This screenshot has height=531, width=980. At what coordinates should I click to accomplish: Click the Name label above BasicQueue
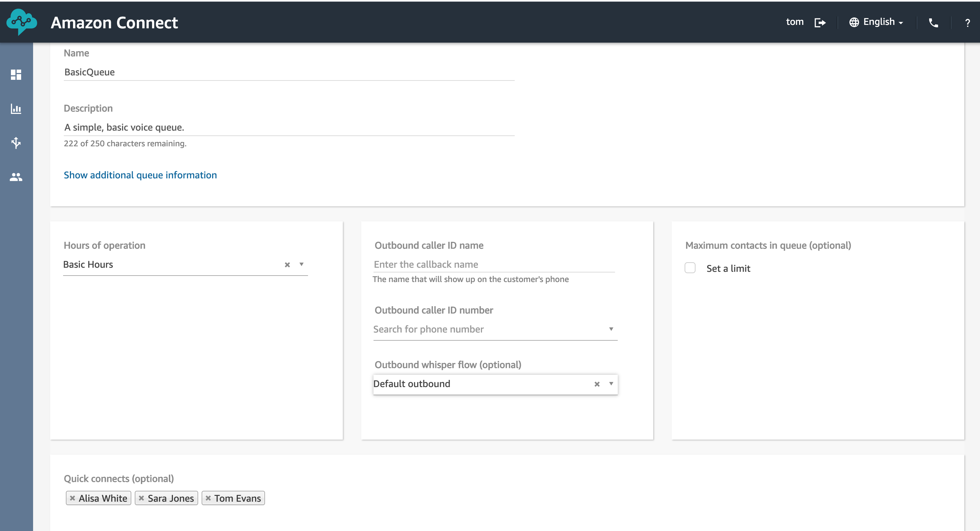point(76,53)
